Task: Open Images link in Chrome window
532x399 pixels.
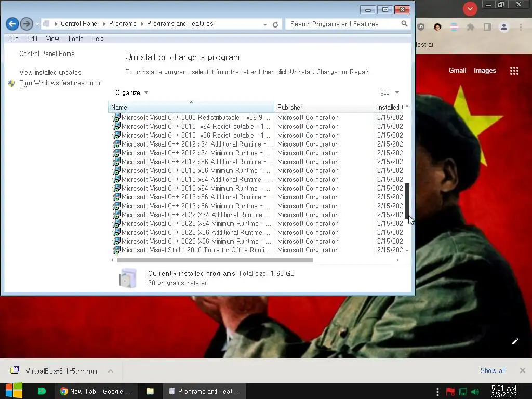Action: [x=485, y=70]
